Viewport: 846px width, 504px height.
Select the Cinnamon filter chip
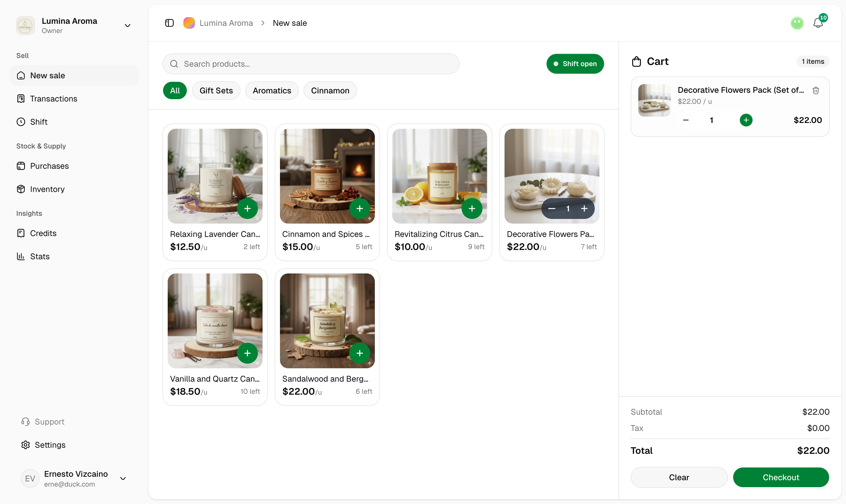click(x=330, y=90)
